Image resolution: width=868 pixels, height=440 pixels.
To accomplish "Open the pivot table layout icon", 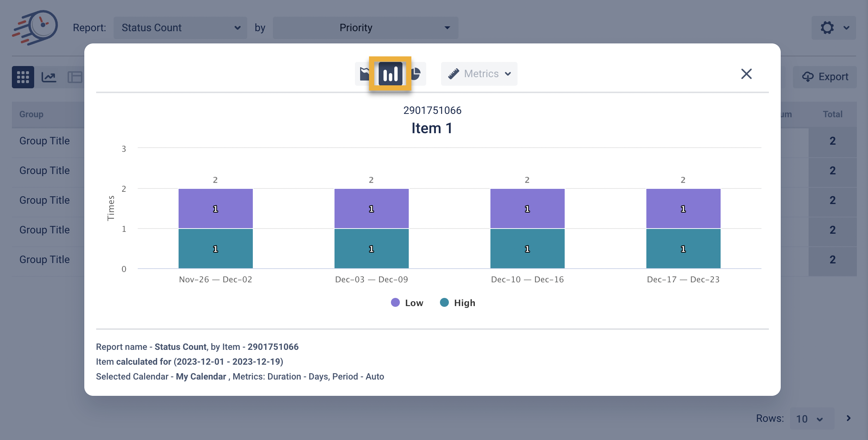I will coord(75,77).
